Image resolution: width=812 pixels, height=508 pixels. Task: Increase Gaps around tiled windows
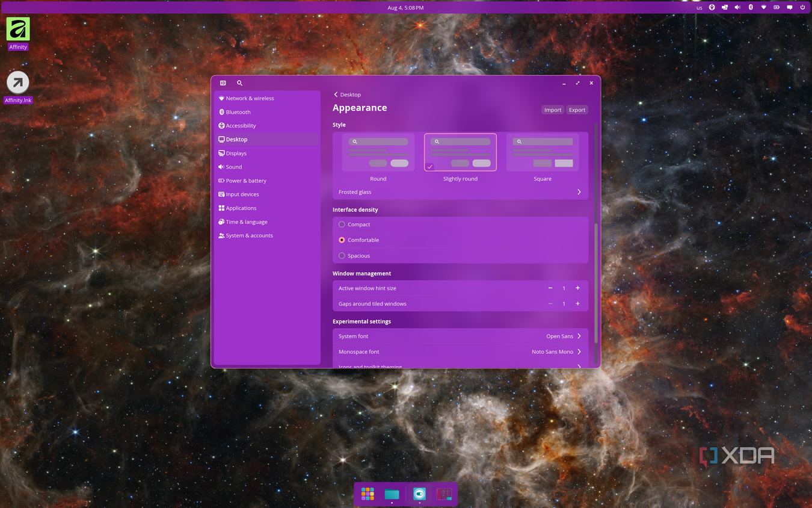point(578,304)
